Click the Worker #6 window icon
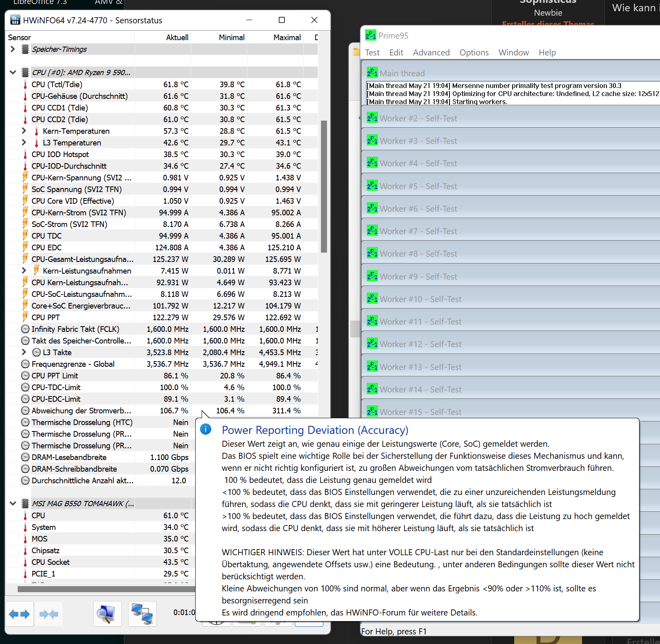Viewport: 660px width, 644px height. tap(372, 209)
